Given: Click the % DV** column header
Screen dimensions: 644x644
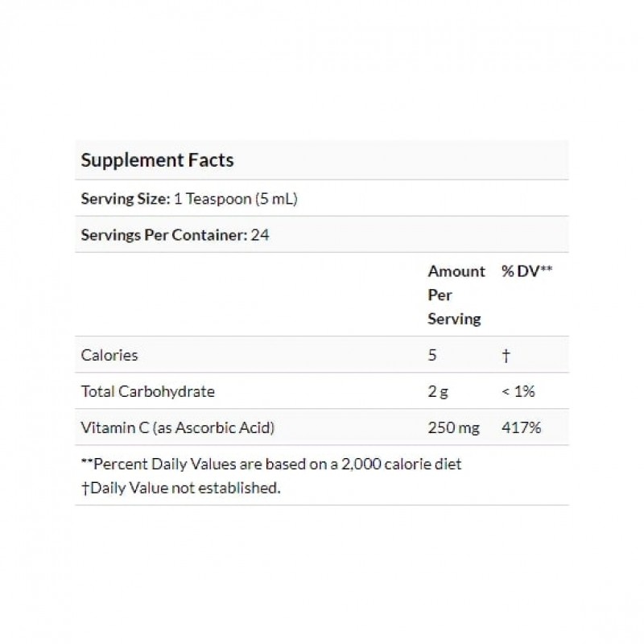Looking at the screenshot, I should (526, 271).
